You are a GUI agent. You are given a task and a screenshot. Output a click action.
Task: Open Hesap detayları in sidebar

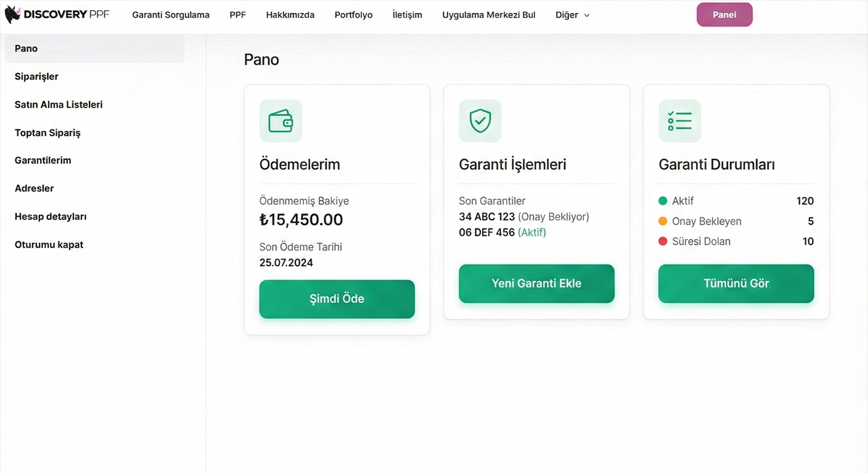click(51, 217)
